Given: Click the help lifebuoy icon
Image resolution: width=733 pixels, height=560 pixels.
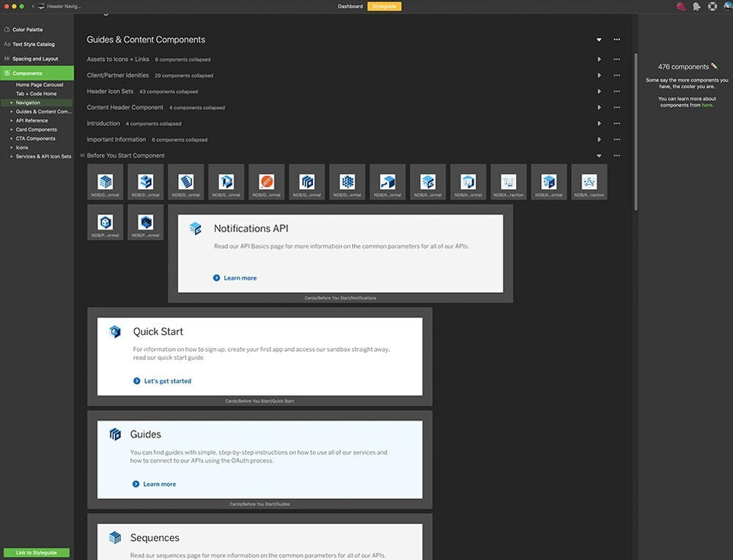Looking at the screenshot, I should click(x=712, y=6).
